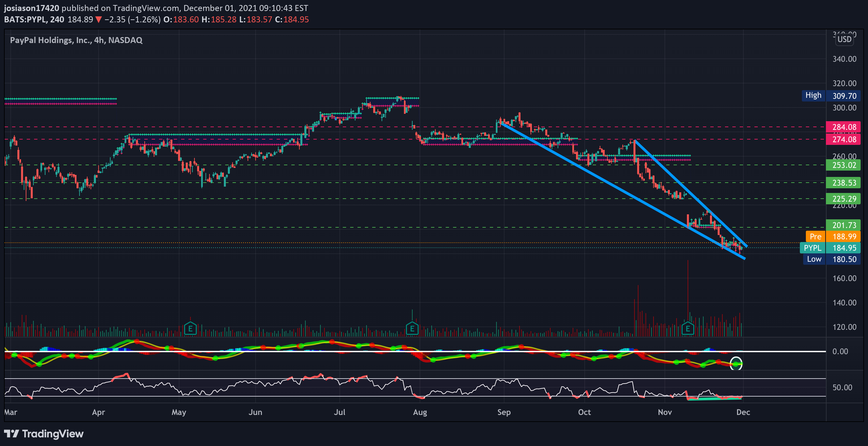Click the 160.00 price scale value
The height and width of the screenshot is (446, 868).
click(844, 278)
